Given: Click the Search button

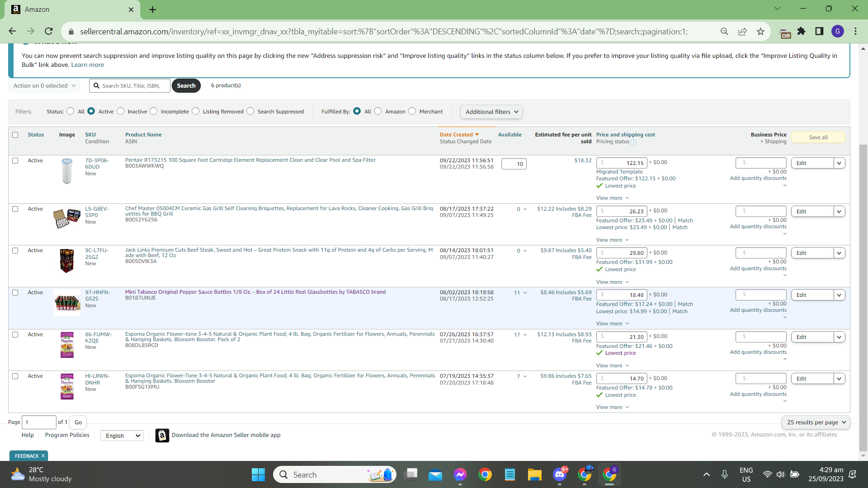Looking at the screenshot, I should pyautogui.click(x=186, y=85).
